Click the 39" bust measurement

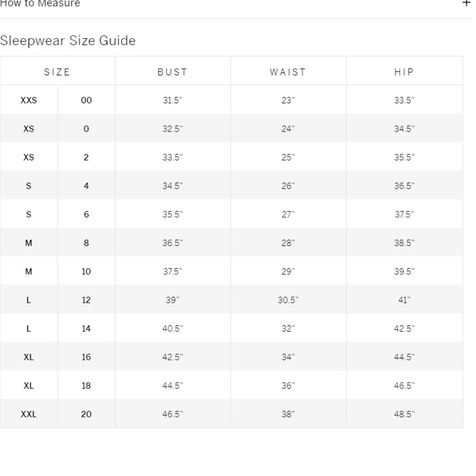click(172, 300)
